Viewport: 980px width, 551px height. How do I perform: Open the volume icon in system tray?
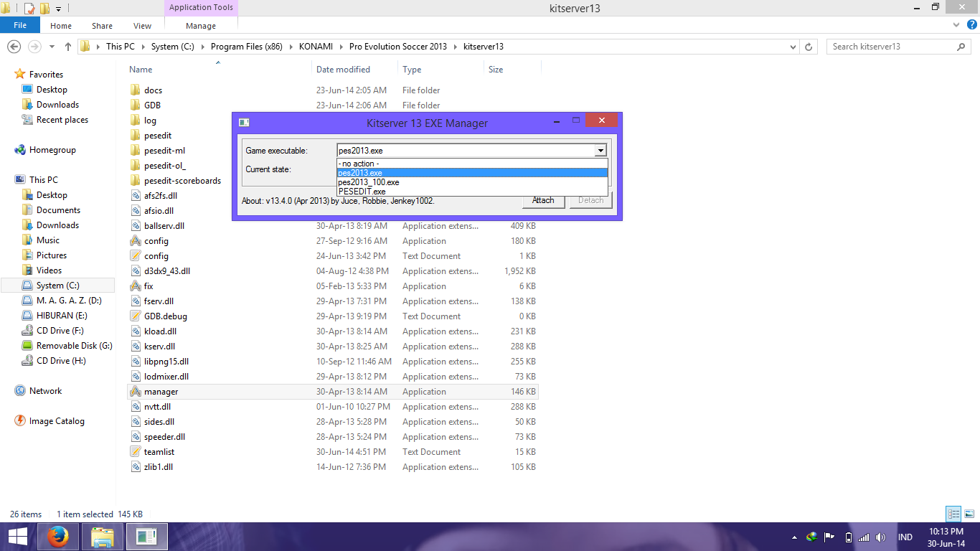[881, 537]
